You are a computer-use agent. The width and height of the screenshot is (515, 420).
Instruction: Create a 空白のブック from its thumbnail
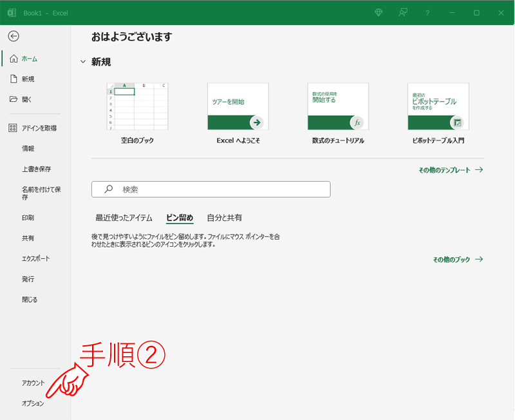[137, 106]
